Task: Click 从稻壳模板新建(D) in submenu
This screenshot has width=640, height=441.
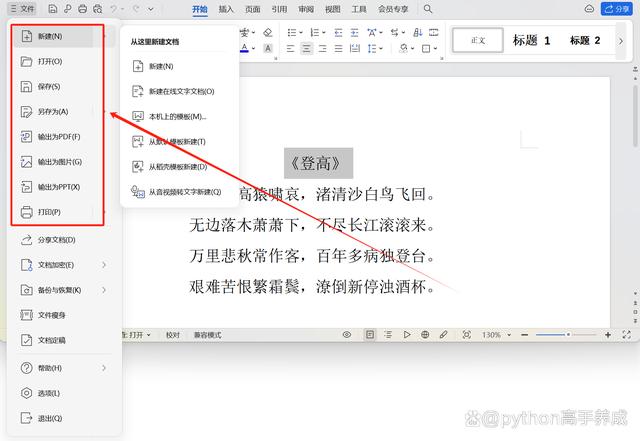Action: tap(180, 167)
